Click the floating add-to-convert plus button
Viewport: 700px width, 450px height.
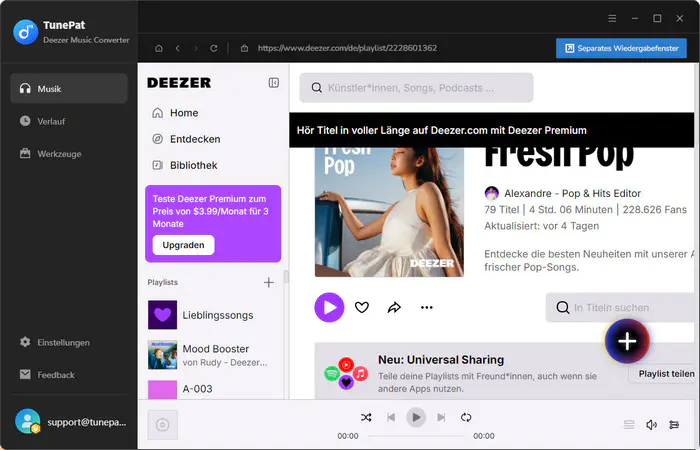point(627,342)
